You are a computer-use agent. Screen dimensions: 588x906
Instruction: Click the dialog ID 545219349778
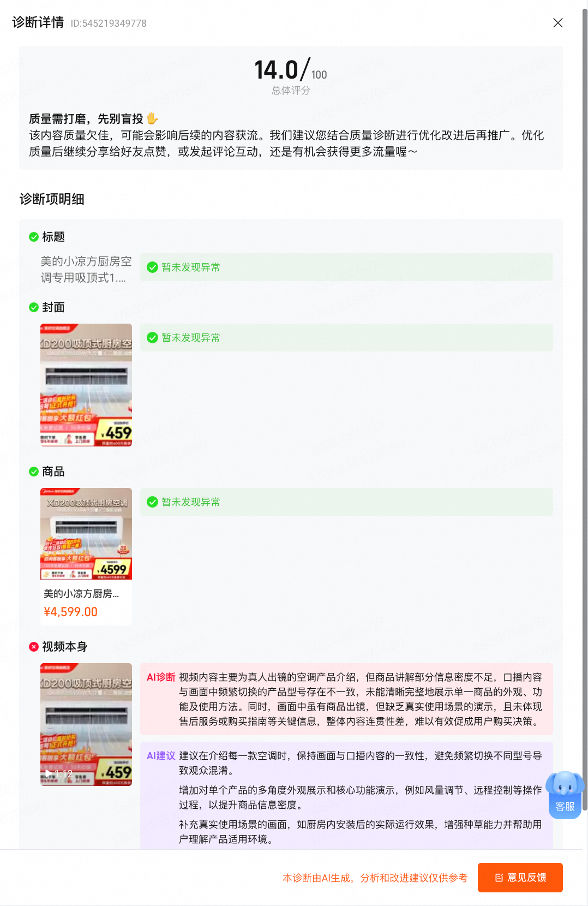click(109, 23)
